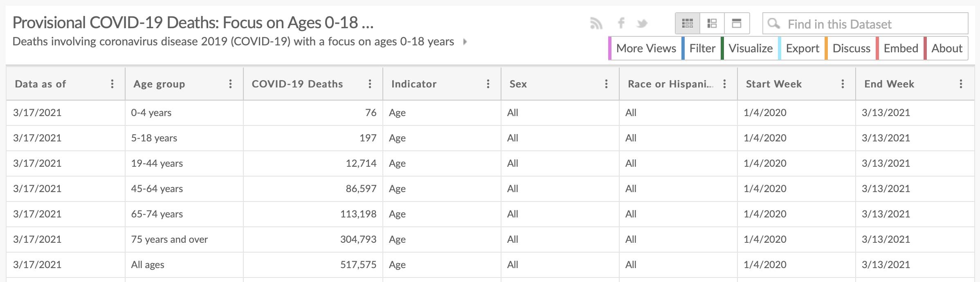Select 3/17/2021 date in 0-4 years row
Image resolution: width=980 pixels, height=282 pixels.
pyautogui.click(x=65, y=113)
